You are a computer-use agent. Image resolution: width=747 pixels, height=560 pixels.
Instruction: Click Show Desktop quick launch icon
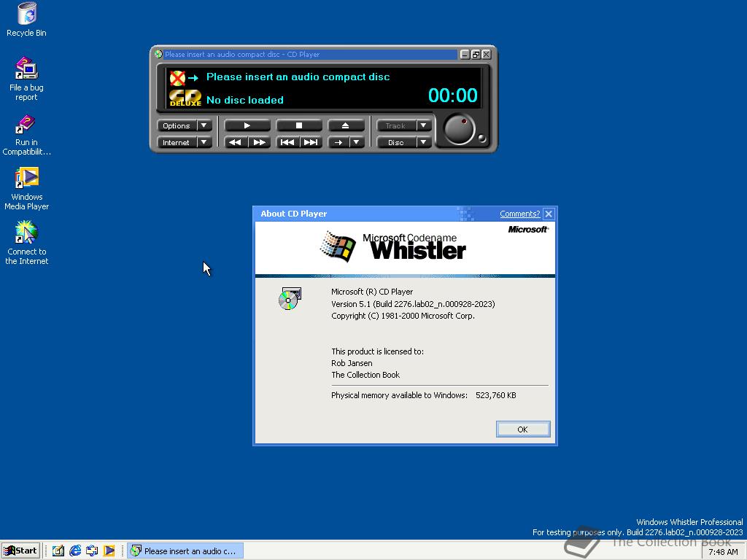pos(58,551)
